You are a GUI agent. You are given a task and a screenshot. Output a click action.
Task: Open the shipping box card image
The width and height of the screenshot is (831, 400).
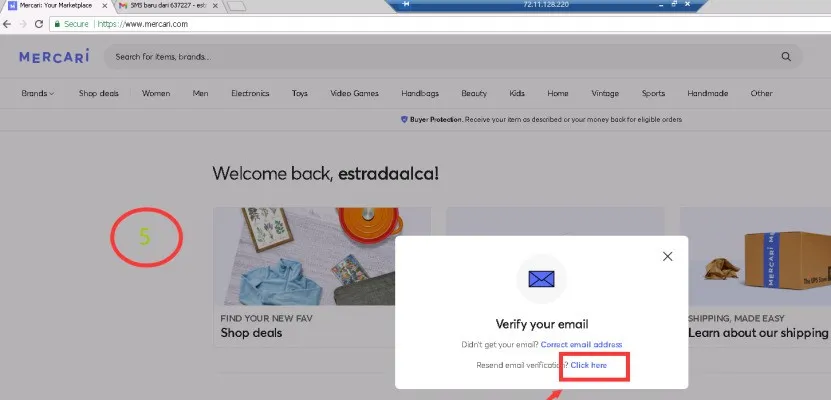pos(755,256)
